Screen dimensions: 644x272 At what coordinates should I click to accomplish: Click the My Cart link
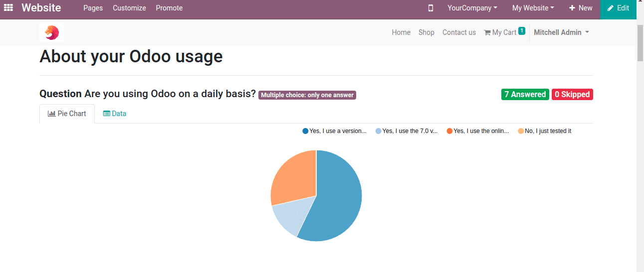click(x=504, y=32)
